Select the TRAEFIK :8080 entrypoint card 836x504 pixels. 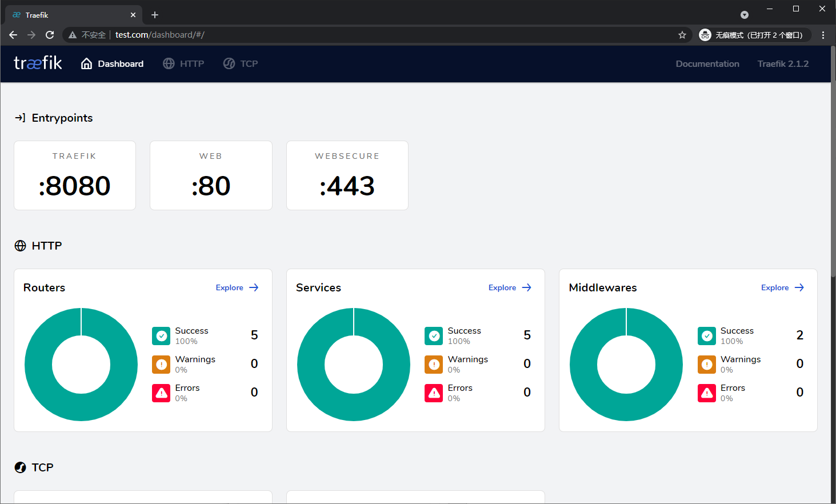(75, 175)
